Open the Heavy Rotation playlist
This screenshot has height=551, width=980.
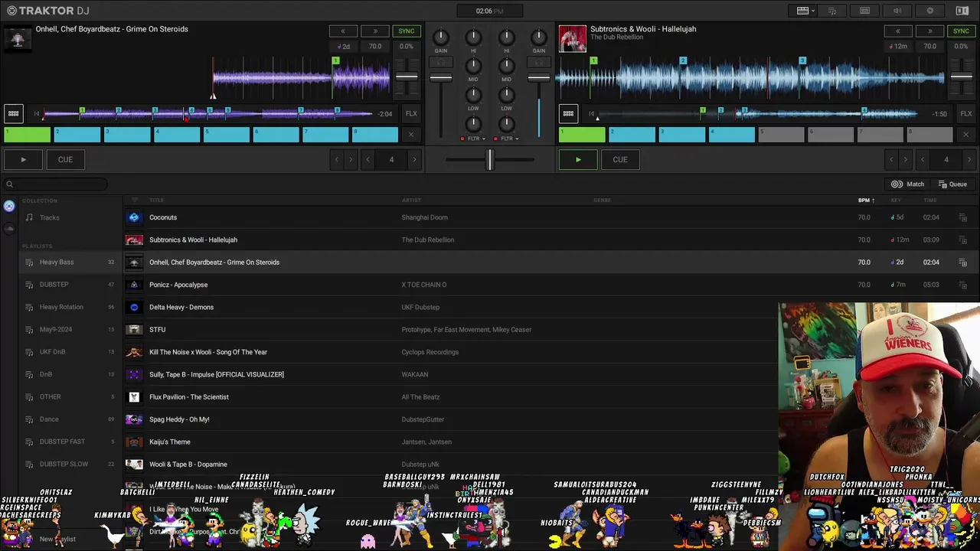click(x=69, y=307)
